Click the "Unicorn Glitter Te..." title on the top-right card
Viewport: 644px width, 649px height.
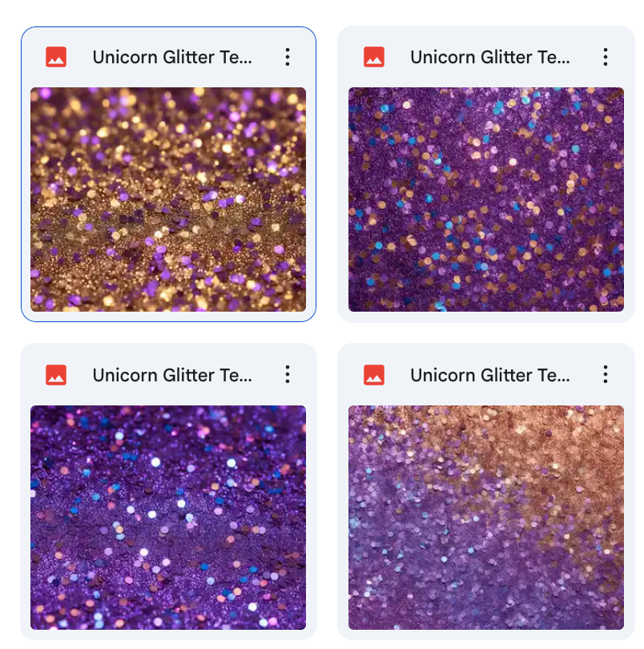click(490, 57)
